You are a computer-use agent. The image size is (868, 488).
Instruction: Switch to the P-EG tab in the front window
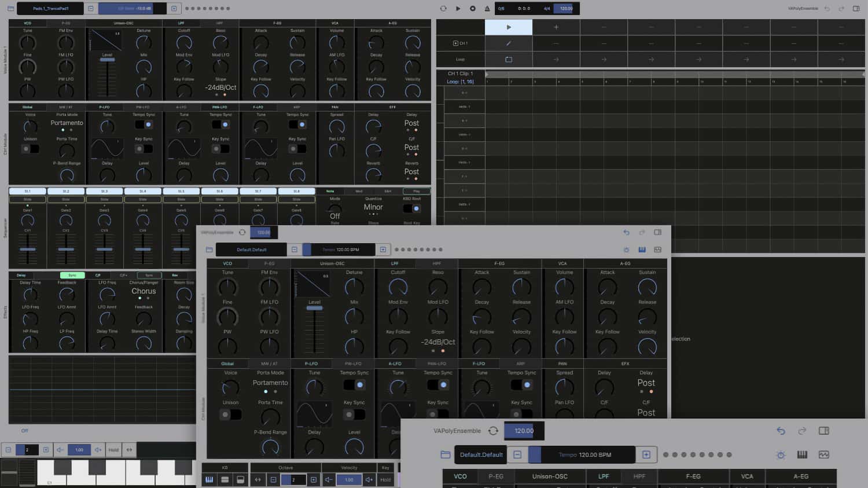coord(496,476)
